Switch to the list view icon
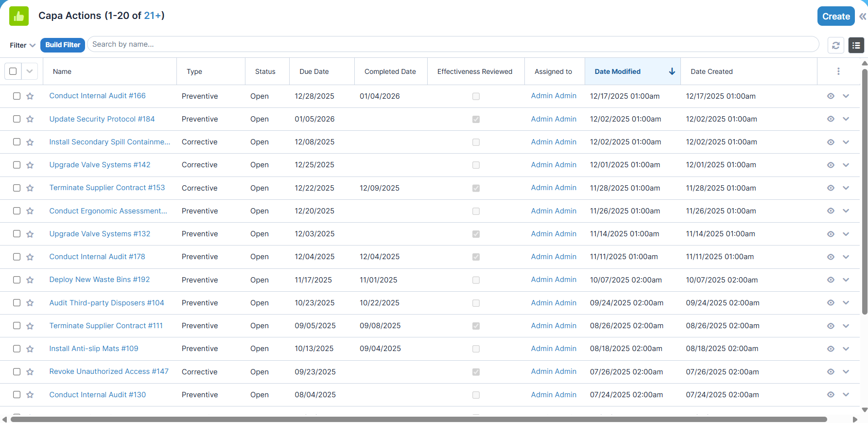The image size is (868, 423). (856, 45)
